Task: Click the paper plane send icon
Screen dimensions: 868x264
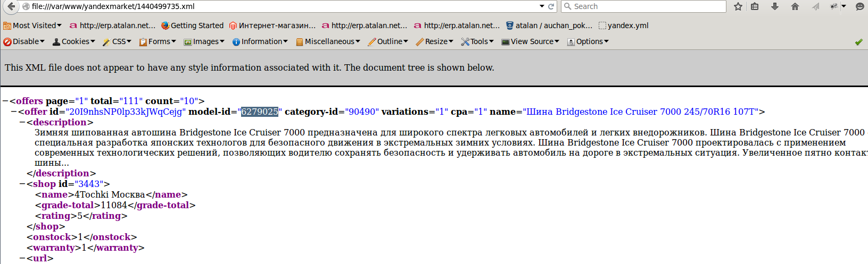Action: (x=815, y=6)
